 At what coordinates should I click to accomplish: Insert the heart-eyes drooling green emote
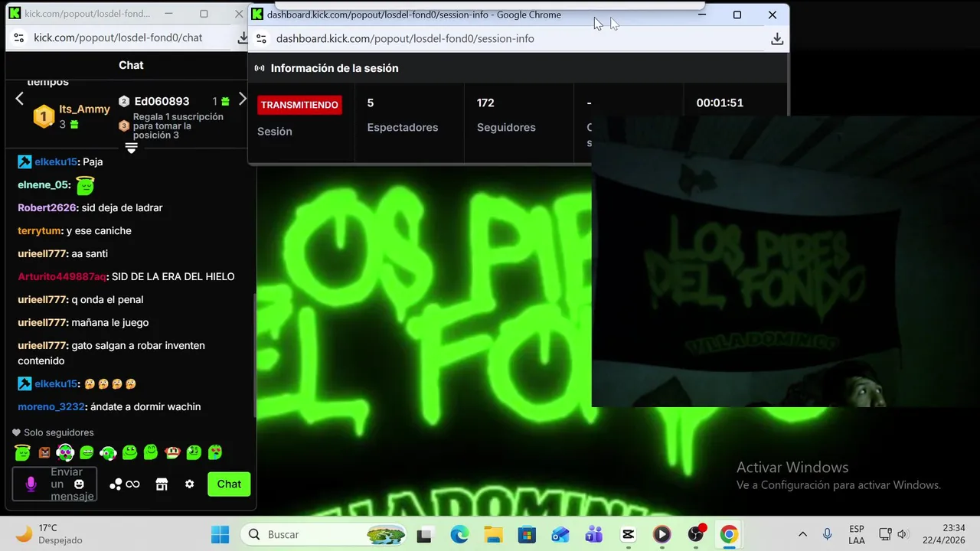tap(215, 453)
